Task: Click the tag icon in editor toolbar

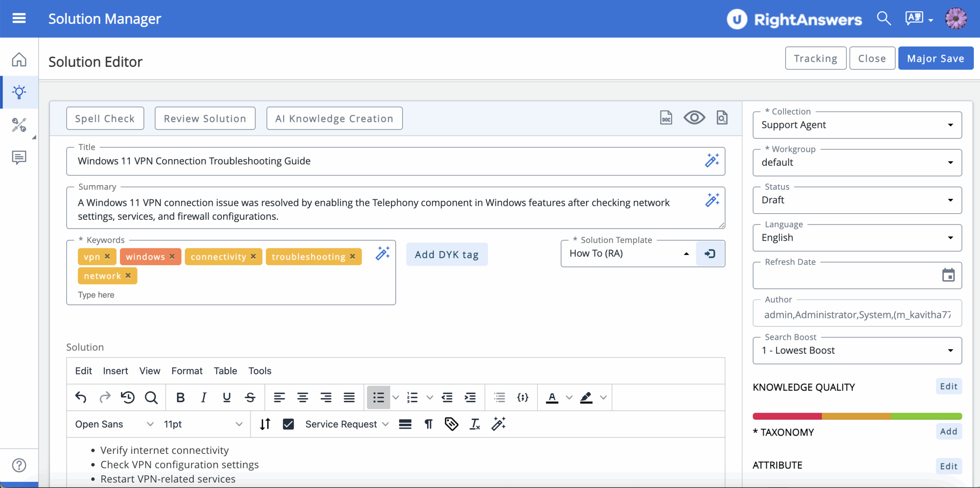Action: pyautogui.click(x=451, y=424)
